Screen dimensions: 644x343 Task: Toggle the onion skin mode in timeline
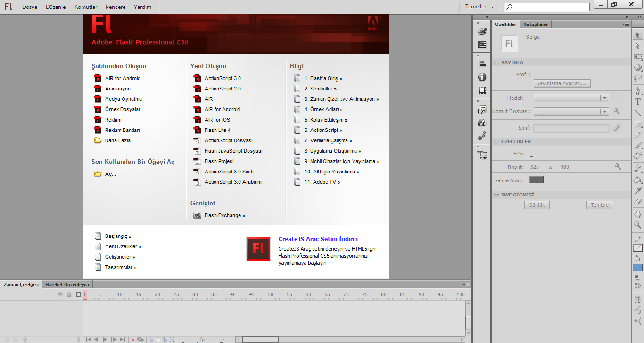151,340
